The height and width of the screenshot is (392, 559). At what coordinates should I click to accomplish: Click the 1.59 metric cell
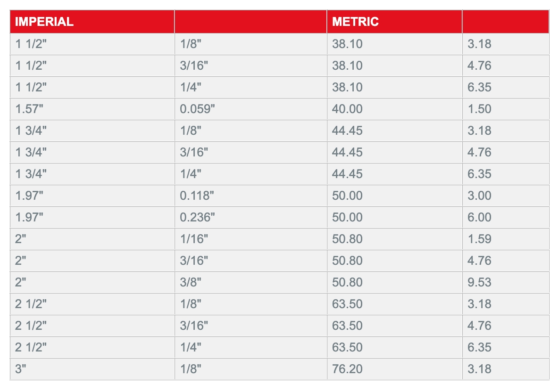506,239
